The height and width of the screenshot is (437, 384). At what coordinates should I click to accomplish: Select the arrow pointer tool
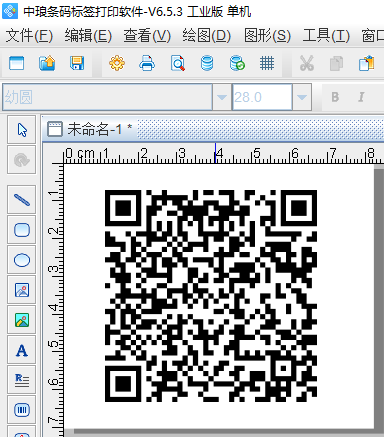coord(22,130)
